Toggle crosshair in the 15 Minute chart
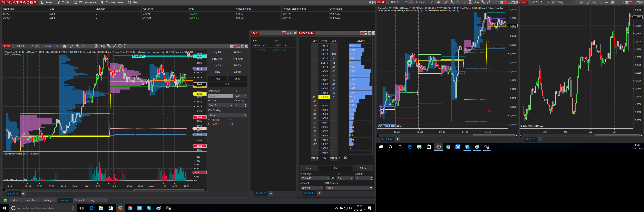Viewport: 644px width, 212px height. pyautogui.click(x=90, y=46)
